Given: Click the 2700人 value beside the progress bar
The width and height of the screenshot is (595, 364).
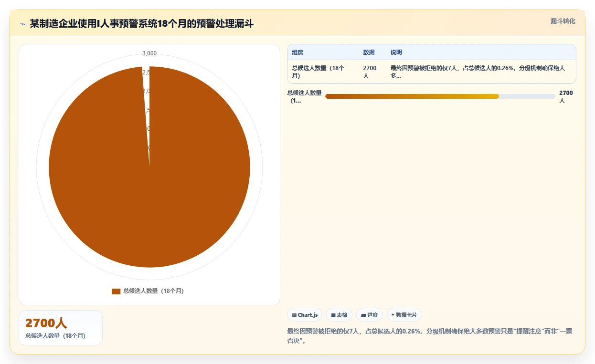Looking at the screenshot, I should (x=566, y=97).
